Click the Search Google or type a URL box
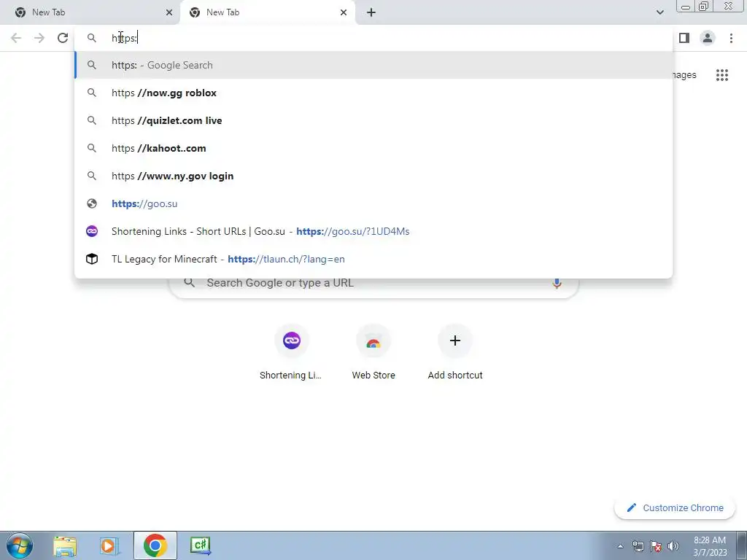Image resolution: width=747 pixels, height=560 pixels. click(373, 283)
